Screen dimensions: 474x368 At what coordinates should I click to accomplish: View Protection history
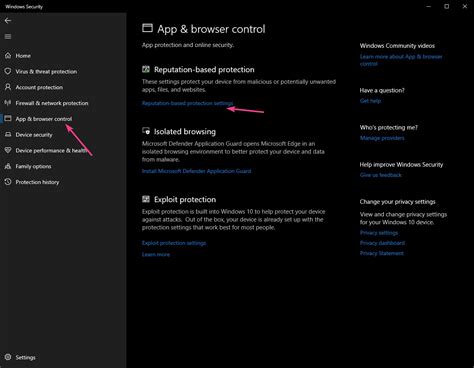coord(37,182)
